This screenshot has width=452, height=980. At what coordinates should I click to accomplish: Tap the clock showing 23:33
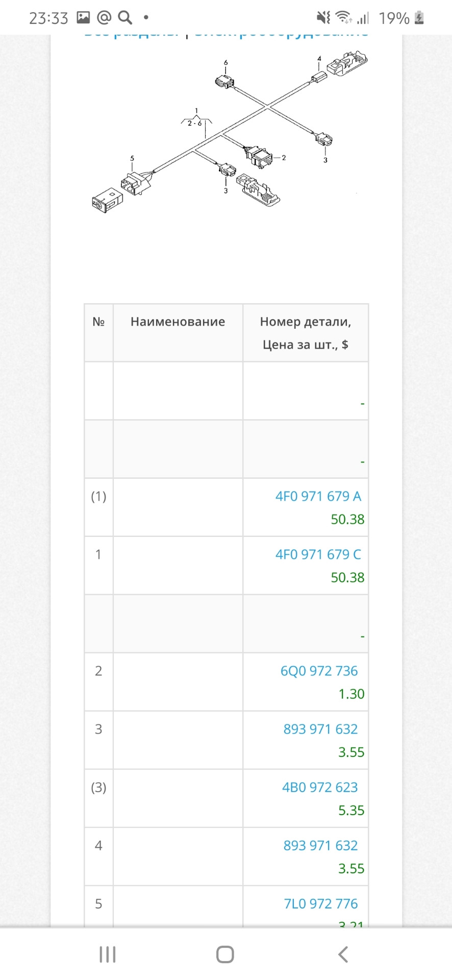click(48, 18)
